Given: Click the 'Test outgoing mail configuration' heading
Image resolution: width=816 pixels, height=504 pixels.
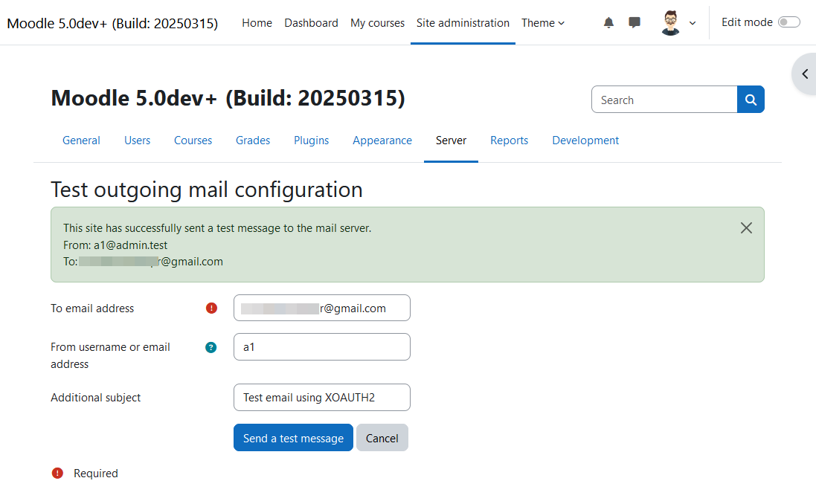Looking at the screenshot, I should (207, 190).
